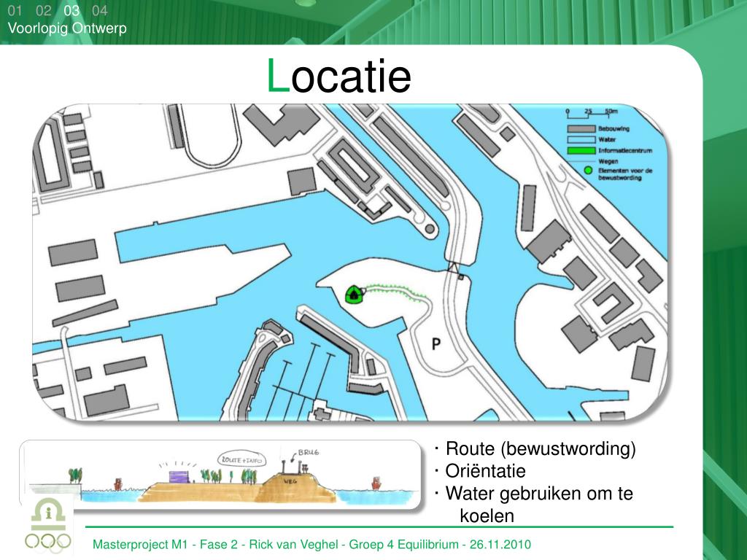Click the information arch logo with 'i'
Screen dimensions: 747x560
(x=49, y=513)
